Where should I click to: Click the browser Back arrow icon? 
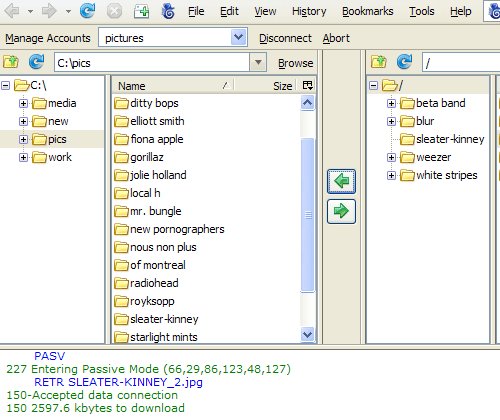12,11
